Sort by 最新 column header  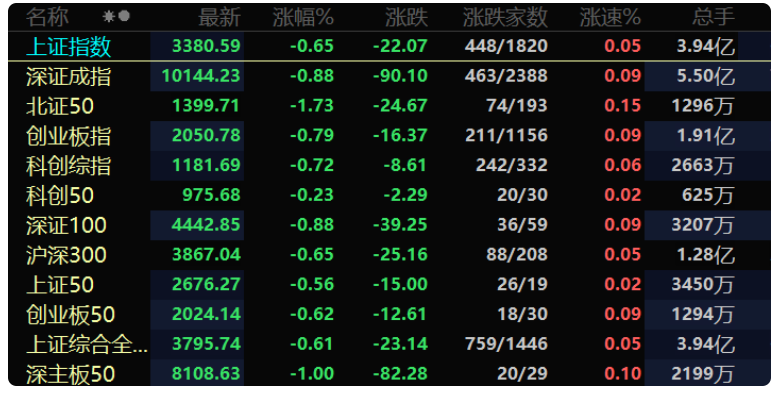pyautogui.click(x=219, y=17)
